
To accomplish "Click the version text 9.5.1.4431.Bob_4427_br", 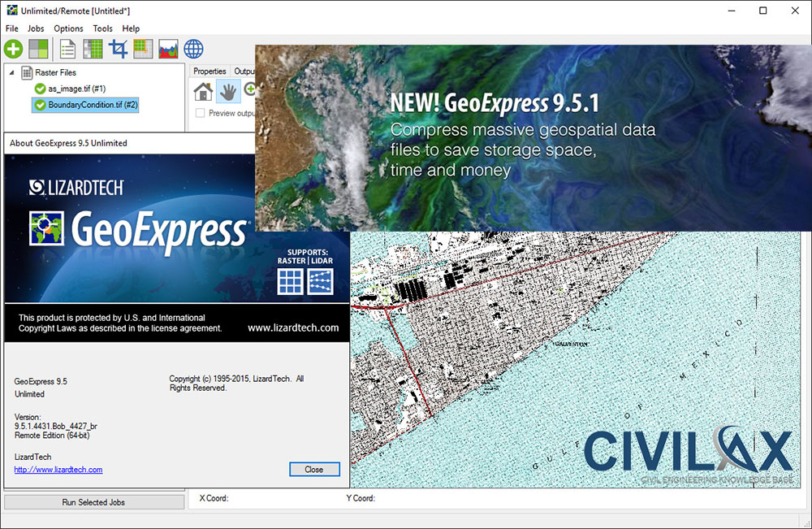I will (x=56, y=427).
